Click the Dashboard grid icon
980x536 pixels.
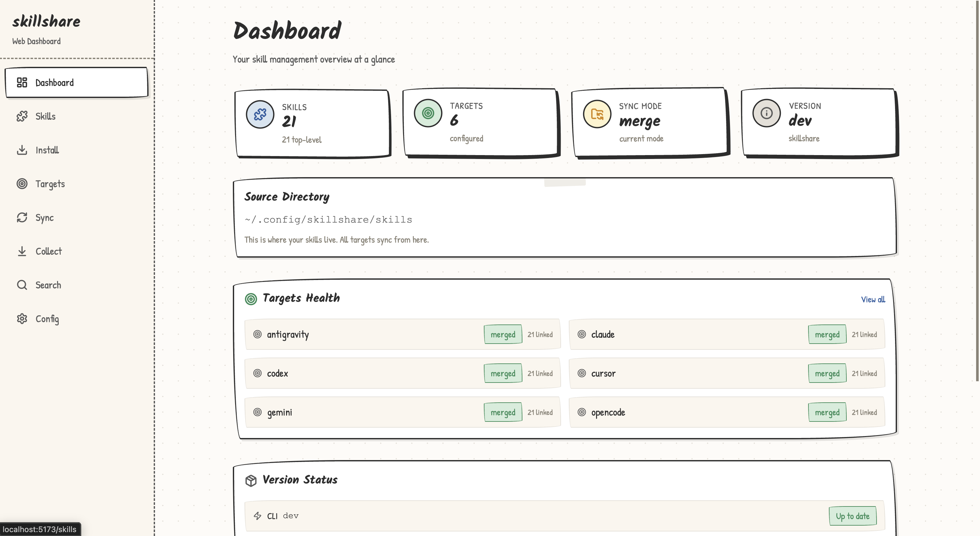(22, 82)
